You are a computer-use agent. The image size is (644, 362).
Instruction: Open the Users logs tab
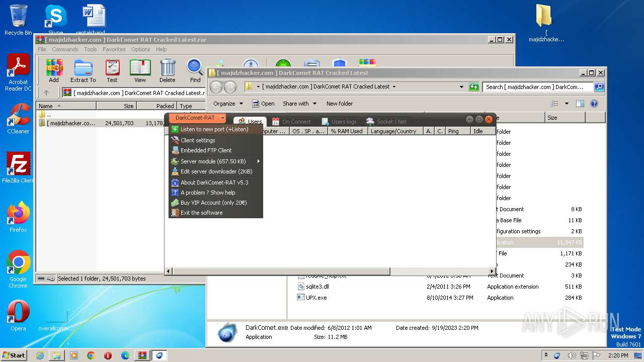pyautogui.click(x=339, y=121)
